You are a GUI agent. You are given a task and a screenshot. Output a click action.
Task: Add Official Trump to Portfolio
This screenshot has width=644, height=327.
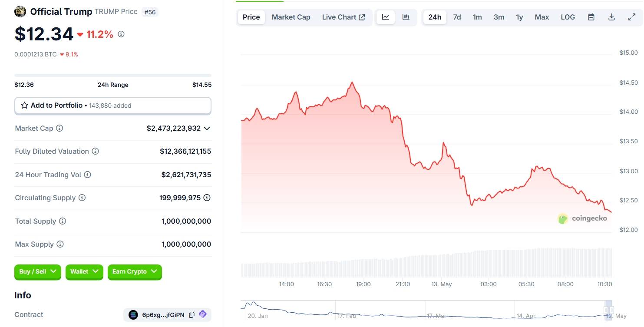(x=113, y=106)
